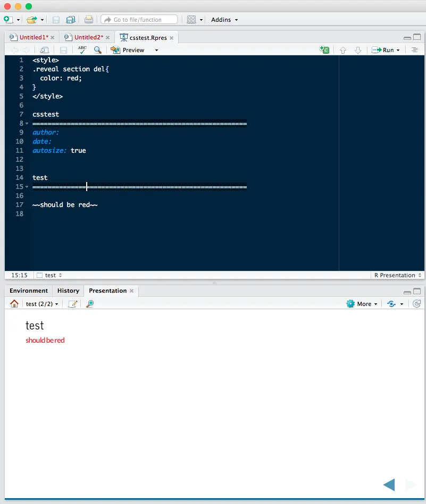The image size is (426, 504).
Task: Open the R Presentation file type selector
Action: tap(398, 275)
